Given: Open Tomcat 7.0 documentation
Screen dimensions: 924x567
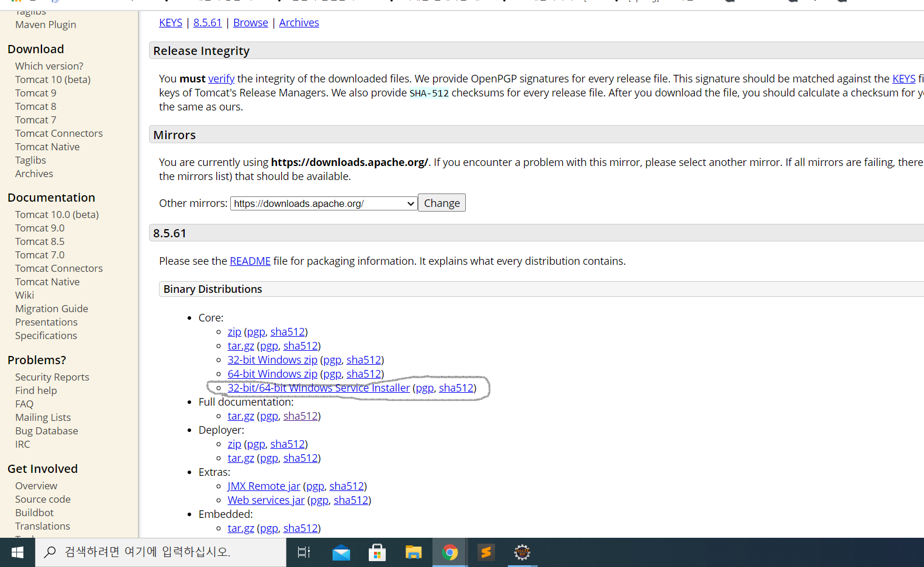Looking at the screenshot, I should pos(40,255).
